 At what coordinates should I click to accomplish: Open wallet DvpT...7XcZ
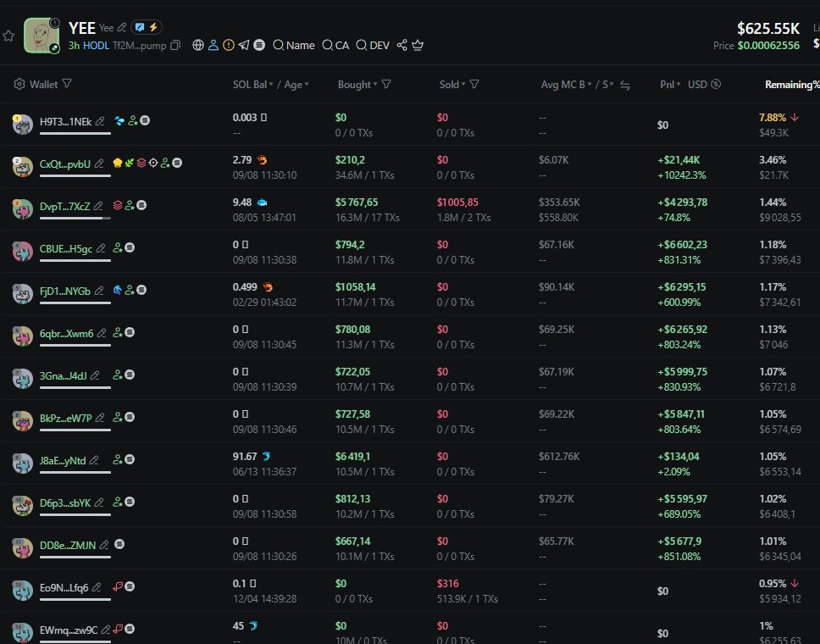pyautogui.click(x=65, y=207)
